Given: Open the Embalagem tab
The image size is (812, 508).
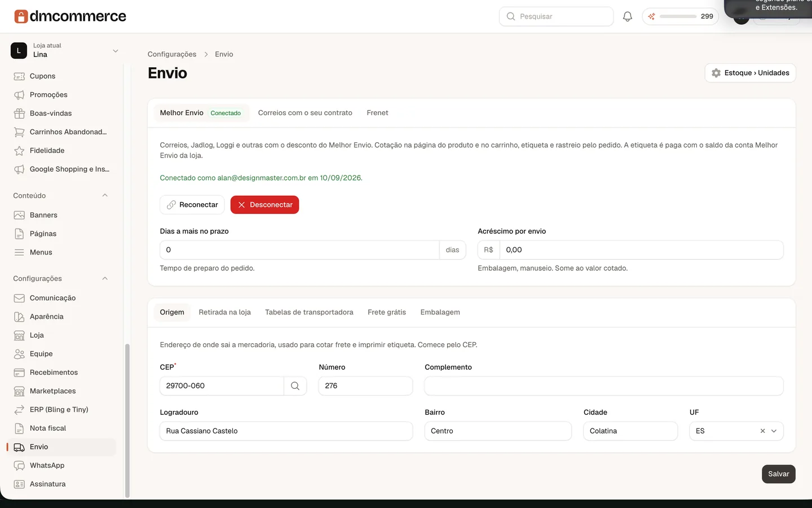Looking at the screenshot, I should click(440, 312).
